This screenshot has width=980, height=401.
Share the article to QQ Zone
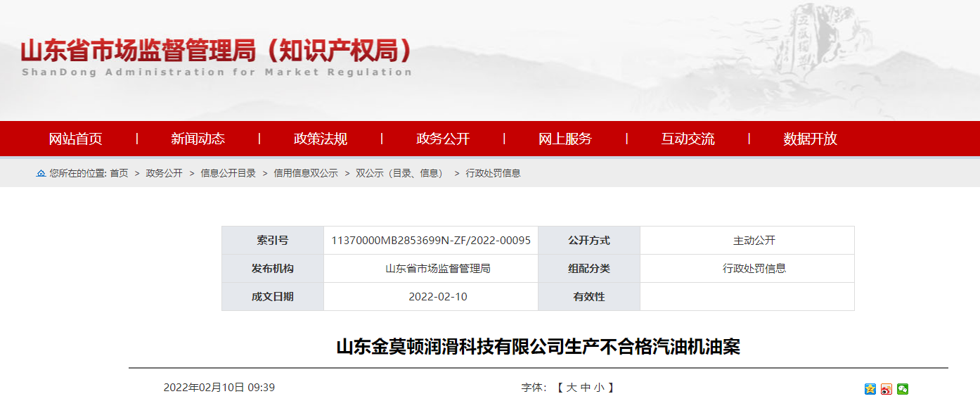coord(870,389)
